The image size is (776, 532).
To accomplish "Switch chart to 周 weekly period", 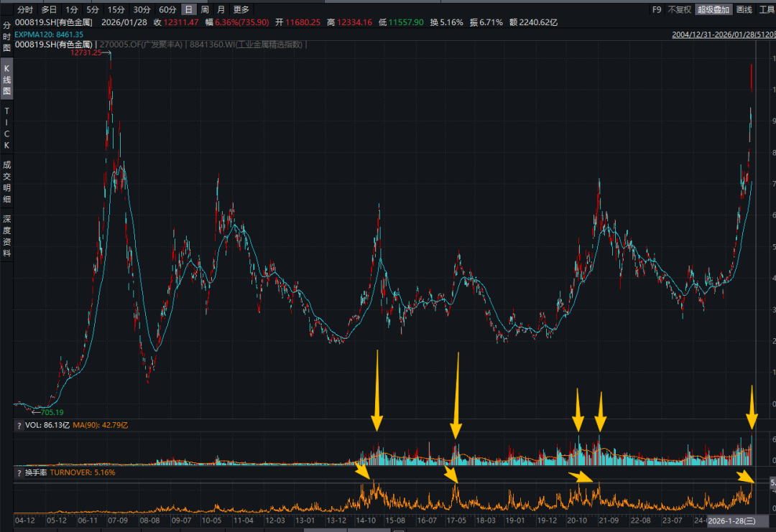I will 205,9.
